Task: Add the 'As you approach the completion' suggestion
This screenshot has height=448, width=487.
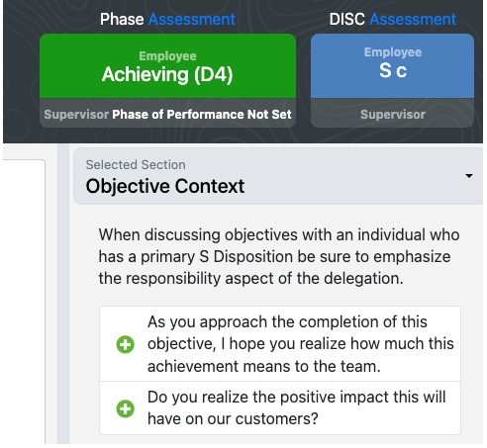Action: click(x=126, y=344)
